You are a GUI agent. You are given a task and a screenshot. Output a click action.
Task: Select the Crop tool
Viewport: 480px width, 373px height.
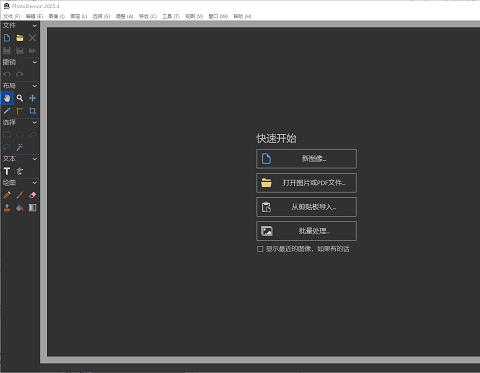click(x=32, y=111)
